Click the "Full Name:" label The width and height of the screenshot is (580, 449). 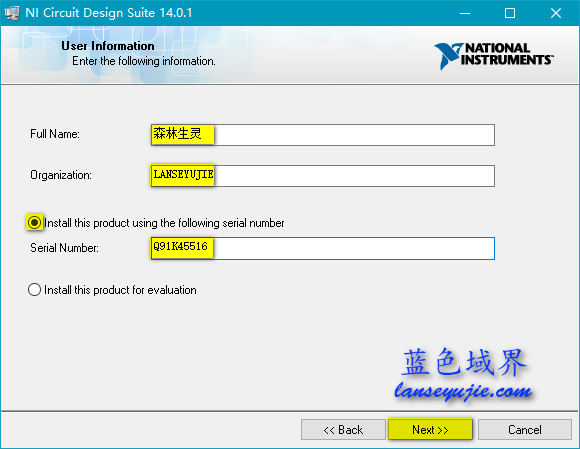(55, 134)
